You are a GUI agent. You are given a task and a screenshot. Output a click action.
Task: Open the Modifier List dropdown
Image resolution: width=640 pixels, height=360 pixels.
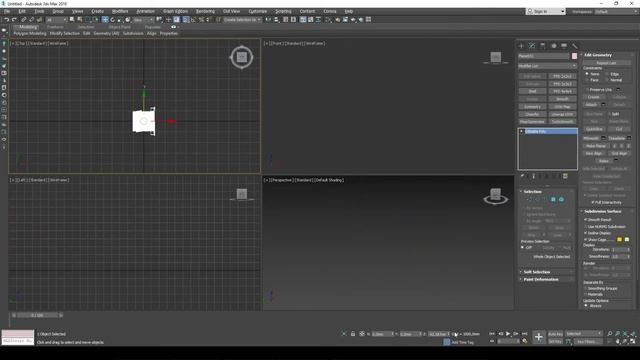547,66
